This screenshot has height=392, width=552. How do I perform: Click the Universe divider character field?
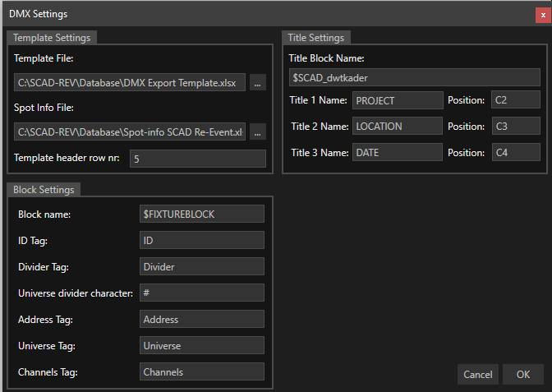click(x=202, y=293)
